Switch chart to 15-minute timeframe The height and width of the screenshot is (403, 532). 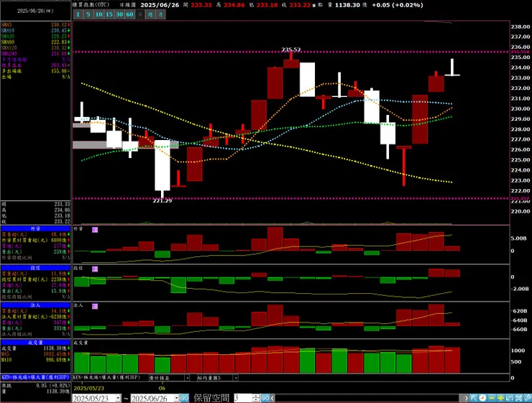pyautogui.click(x=109, y=14)
